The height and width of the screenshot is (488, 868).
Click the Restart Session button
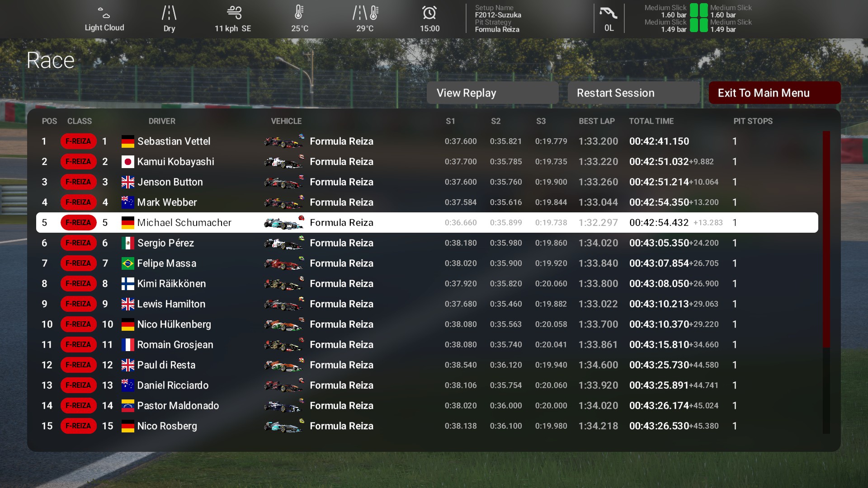point(633,93)
